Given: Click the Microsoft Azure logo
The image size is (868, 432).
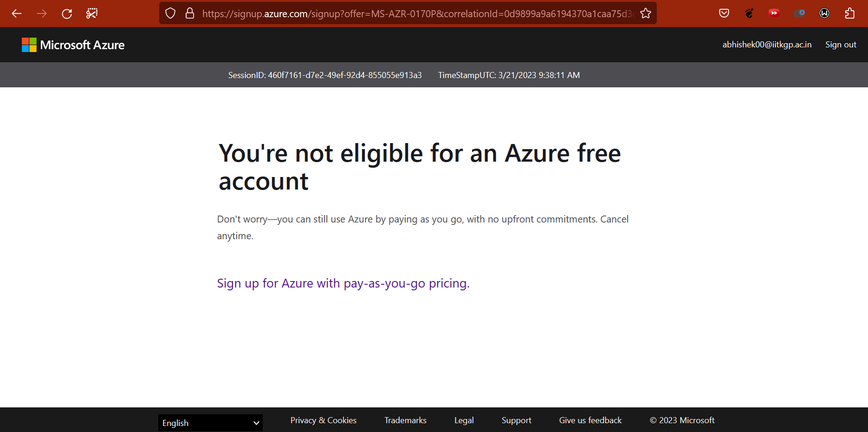Looking at the screenshot, I should [x=73, y=45].
